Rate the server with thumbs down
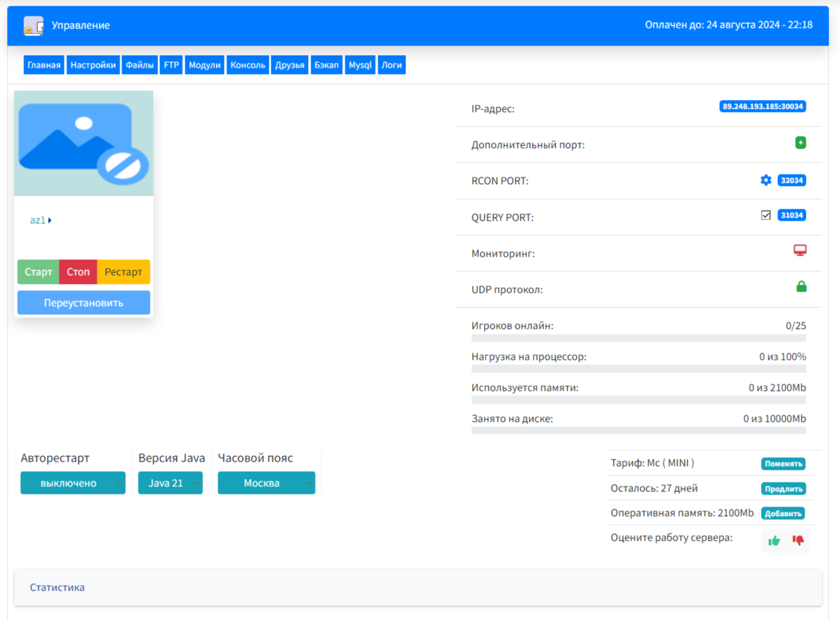The height and width of the screenshot is (621, 840). click(x=798, y=540)
